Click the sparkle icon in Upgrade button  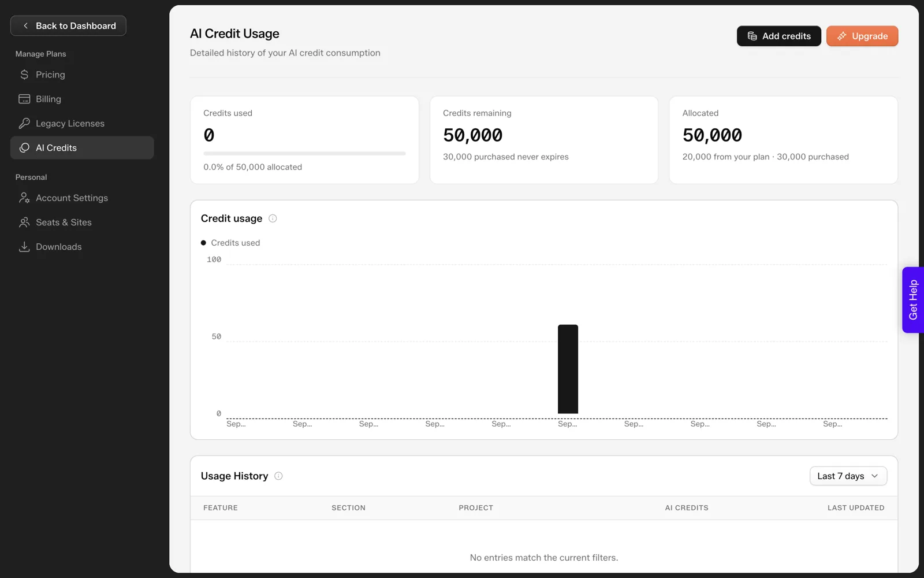coord(842,36)
